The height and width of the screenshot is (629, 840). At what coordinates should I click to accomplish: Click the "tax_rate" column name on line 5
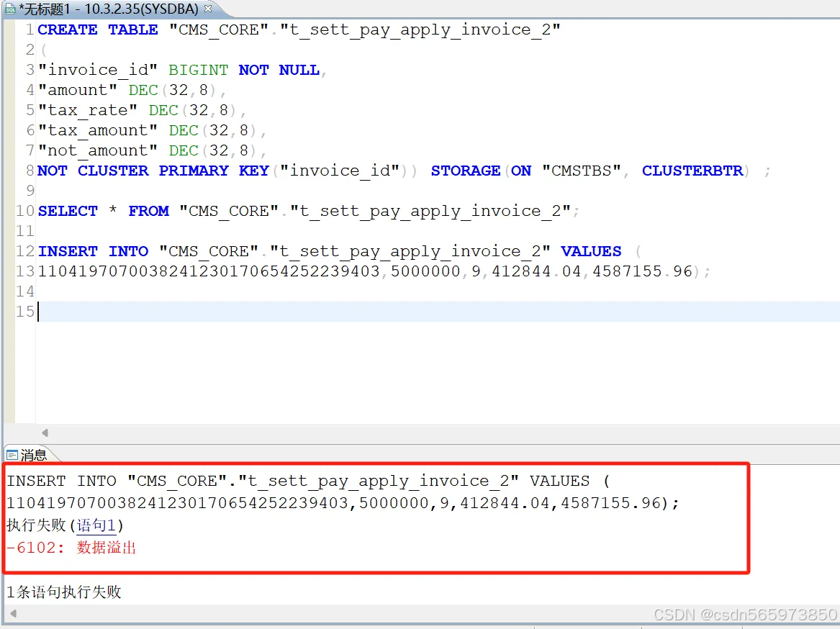click(88, 110)
